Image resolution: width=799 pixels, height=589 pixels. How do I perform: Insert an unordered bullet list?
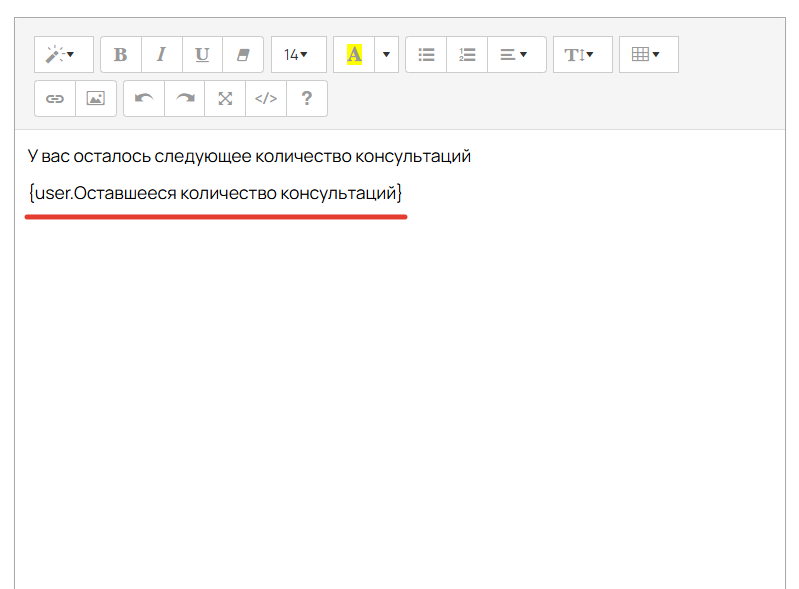point(426,55)
